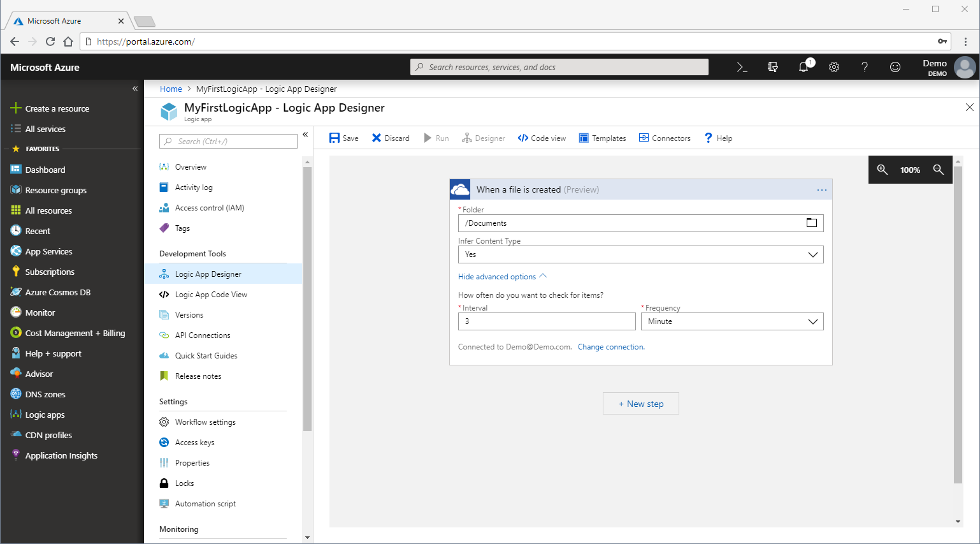Click the resource menu search box
The height and width of the screenshot is (544, 980).
[228, 142]
